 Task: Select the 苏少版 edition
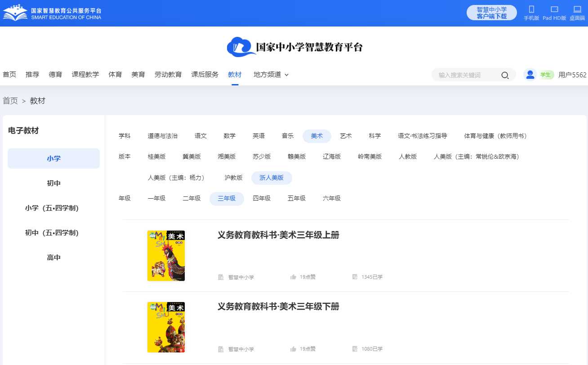tap(262, 156)
